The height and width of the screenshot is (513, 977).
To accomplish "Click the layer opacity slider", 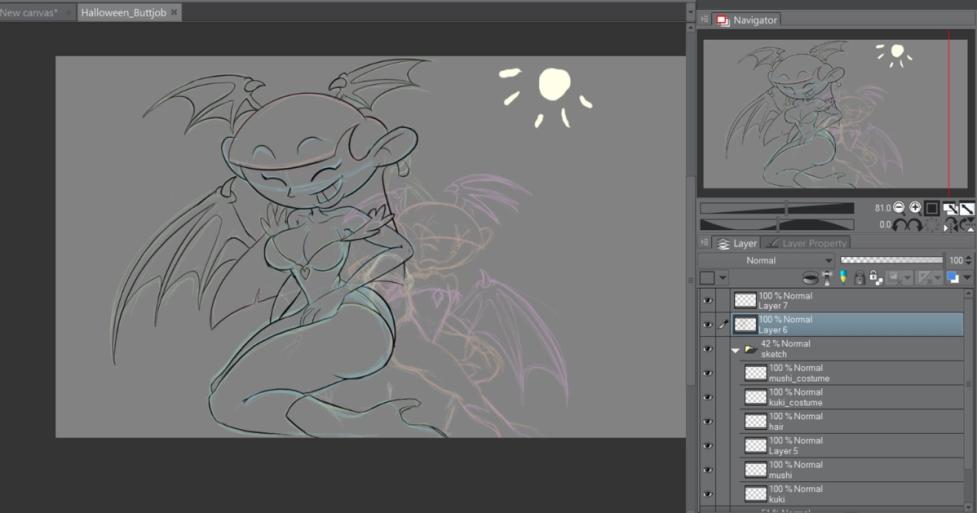I will (892, 260).
